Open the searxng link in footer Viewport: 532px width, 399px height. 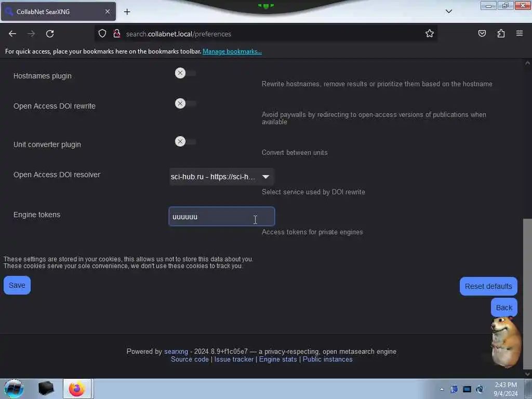(176, 352)
